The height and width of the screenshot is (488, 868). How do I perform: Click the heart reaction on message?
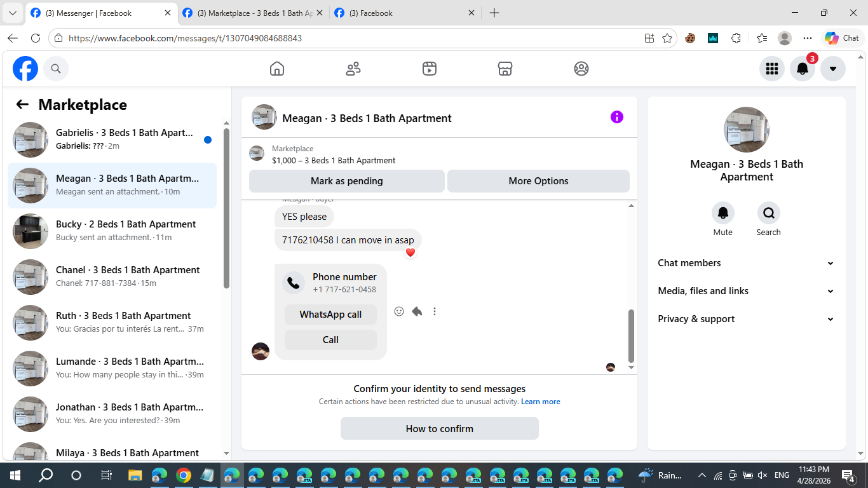[410, 252]
